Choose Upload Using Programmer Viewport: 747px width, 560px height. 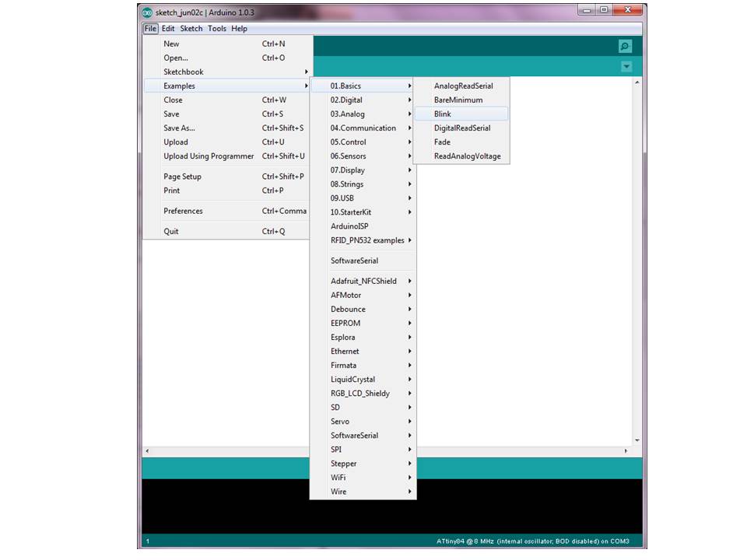pyautogui.click(x=208, y=156)
